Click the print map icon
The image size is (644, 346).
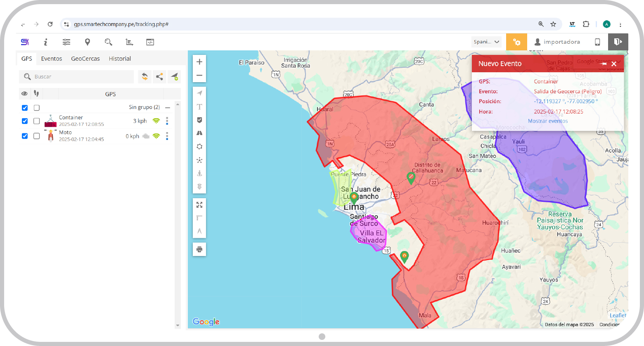coord(199,249)
